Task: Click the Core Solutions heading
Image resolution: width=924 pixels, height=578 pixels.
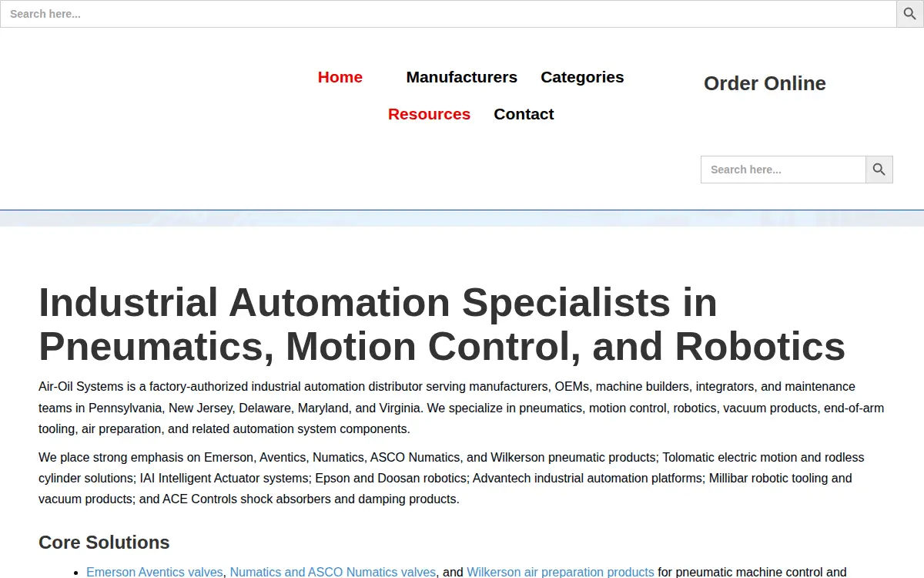Action: (104, 543)
